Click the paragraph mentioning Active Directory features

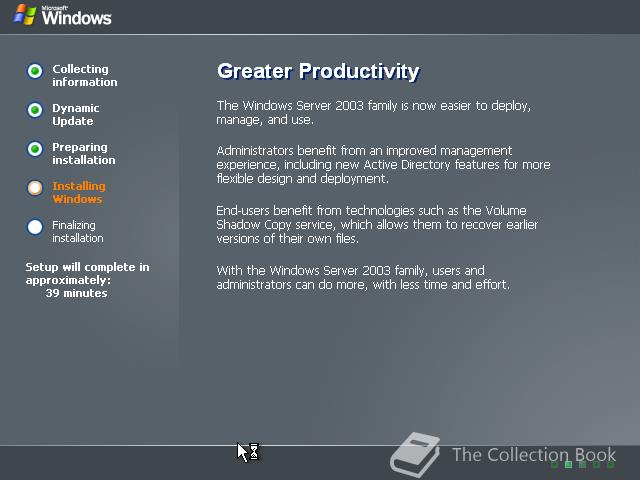point(383,165)
